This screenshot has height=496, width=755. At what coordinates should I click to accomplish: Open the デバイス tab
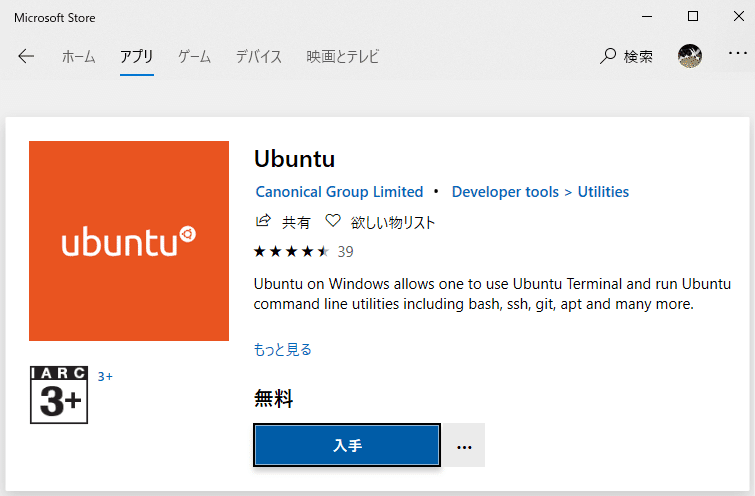259,57
